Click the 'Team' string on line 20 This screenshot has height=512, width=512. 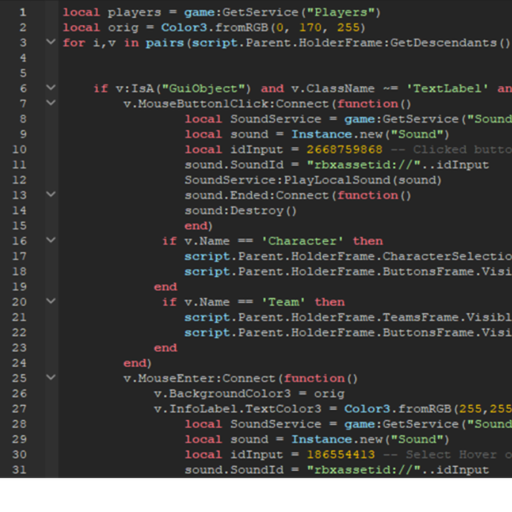tap(283, 302)
